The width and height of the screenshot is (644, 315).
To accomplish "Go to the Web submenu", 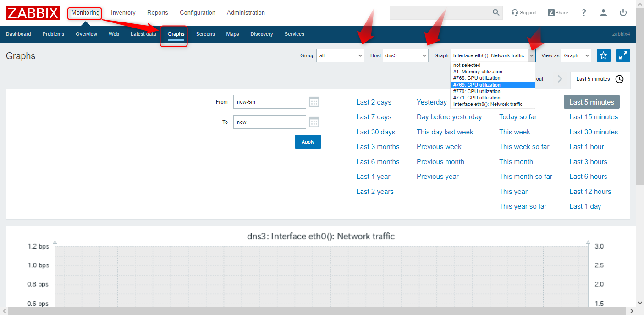I will pos(114,34).
